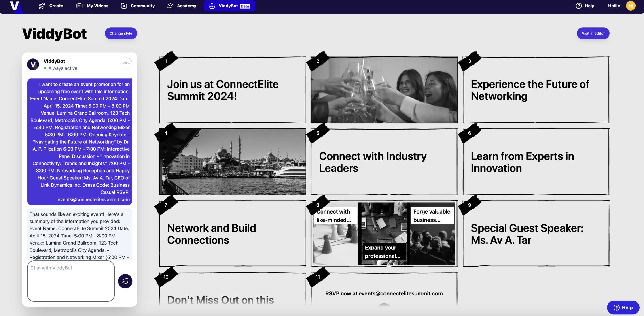Click the My Videos film icon

point(79,6)
